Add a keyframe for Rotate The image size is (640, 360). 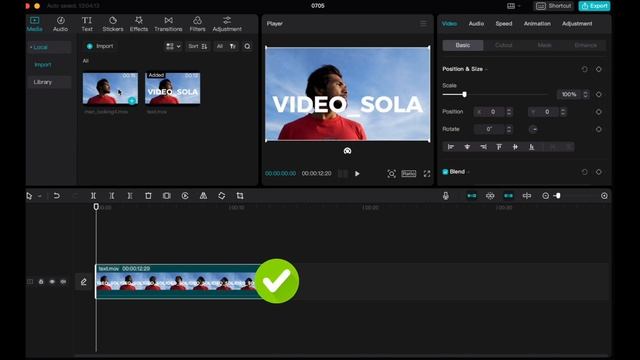[x=599, y=129]
